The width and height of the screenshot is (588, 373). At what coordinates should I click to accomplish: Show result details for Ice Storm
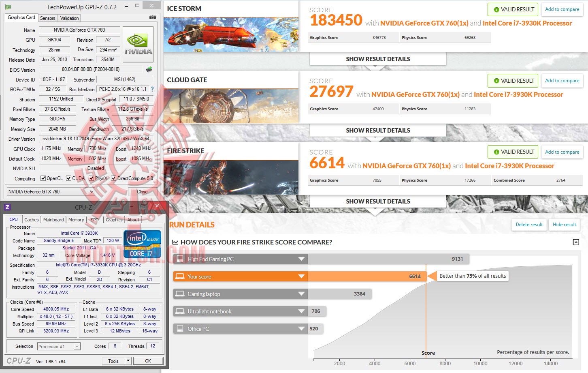point(378,59)
